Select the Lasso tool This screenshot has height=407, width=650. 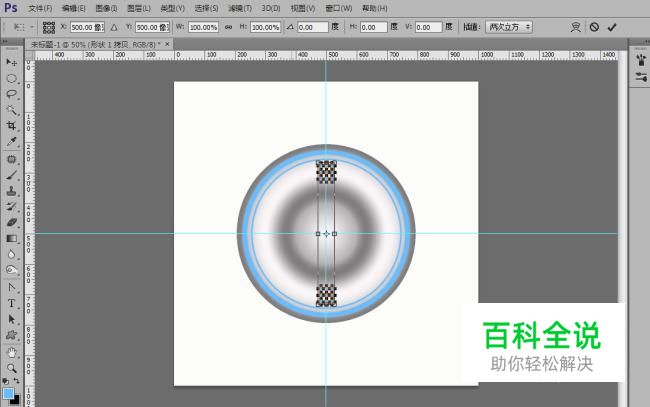(x=11, y=94)
